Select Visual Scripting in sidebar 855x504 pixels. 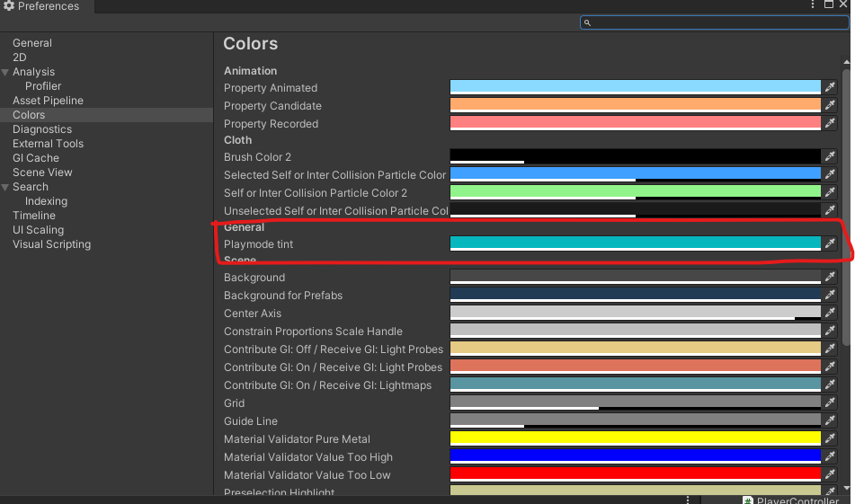(x=52, y=244)
